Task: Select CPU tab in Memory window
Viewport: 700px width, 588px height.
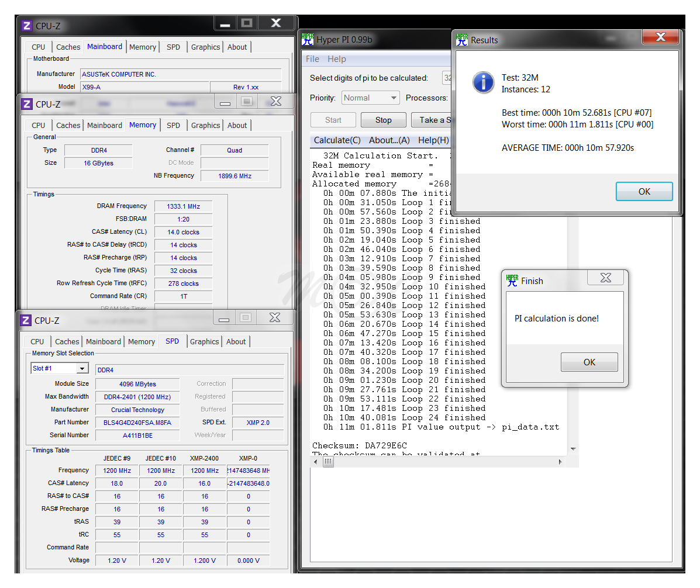Action: (39, 125)
